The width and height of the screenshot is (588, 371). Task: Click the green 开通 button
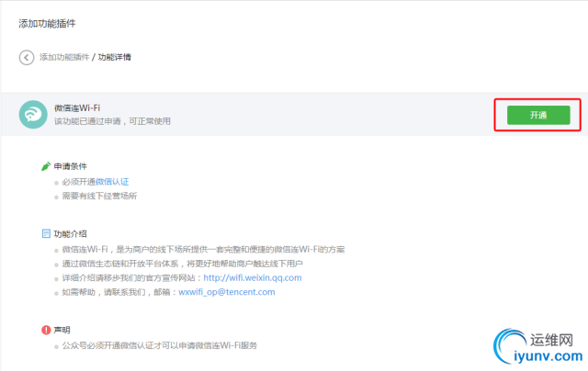(538, 115)
